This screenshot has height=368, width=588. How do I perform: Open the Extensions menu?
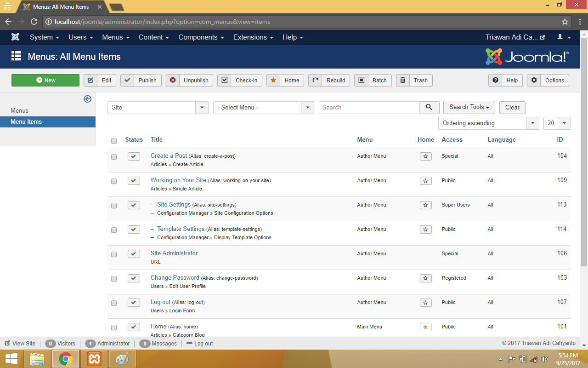pos(253,37)
